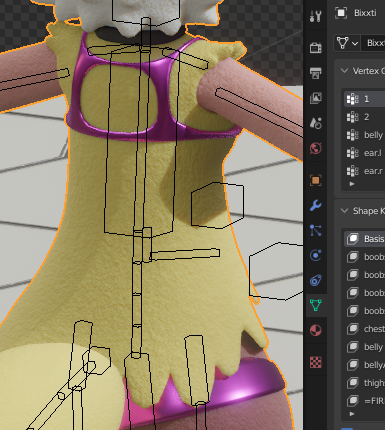Open the Scene properties tab

click(315, 123)
